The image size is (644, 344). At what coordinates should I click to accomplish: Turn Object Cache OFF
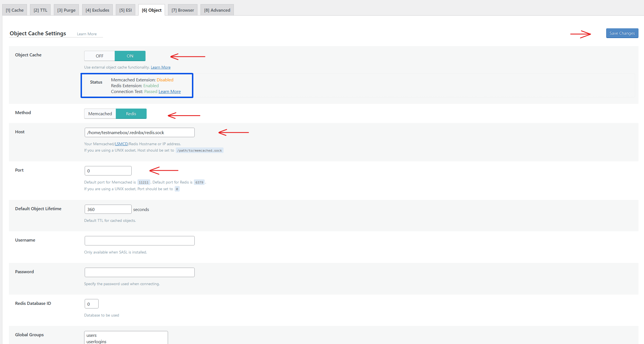click(x=99, y=56)
